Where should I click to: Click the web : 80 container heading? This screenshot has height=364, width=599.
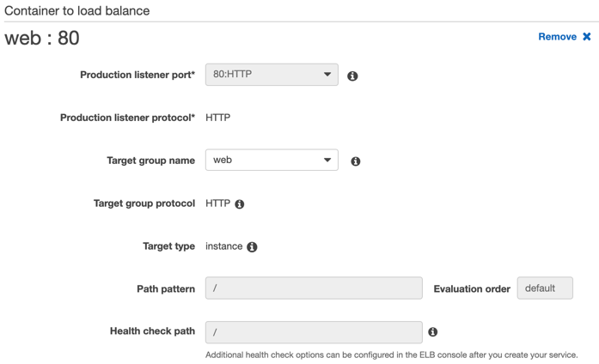42,38
